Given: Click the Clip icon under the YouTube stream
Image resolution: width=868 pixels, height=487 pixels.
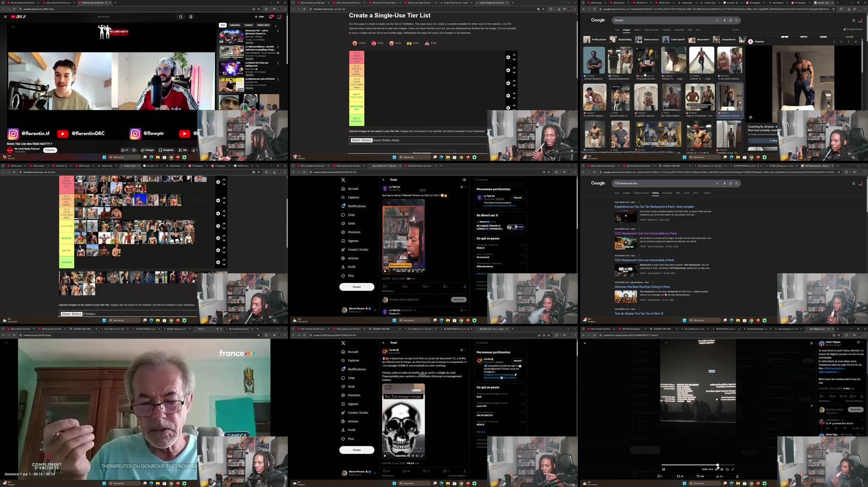Looking at the screenshot, I should pyautogui.click(x=183, y=150).
